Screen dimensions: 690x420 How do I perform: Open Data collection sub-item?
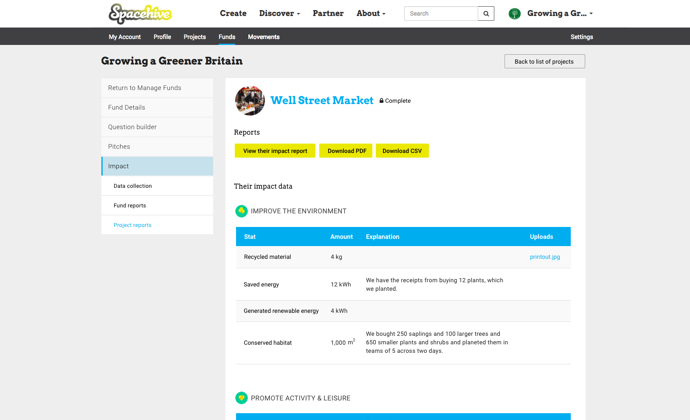(157, 186)
